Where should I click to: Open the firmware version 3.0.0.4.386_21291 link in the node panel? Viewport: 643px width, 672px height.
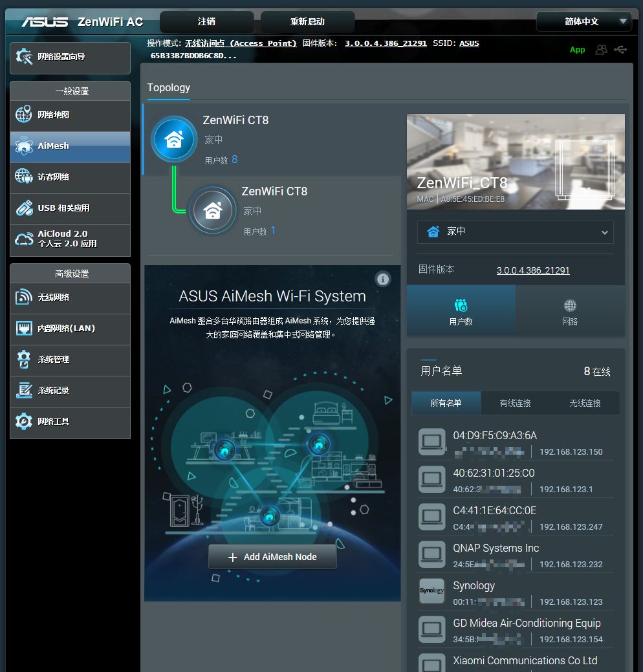(x=533, y=270)
